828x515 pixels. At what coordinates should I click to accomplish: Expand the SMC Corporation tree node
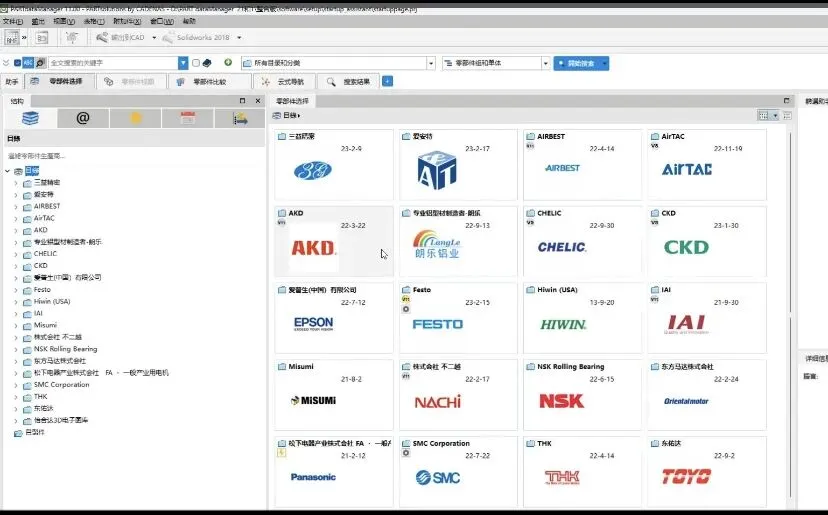tap(16, 385)
